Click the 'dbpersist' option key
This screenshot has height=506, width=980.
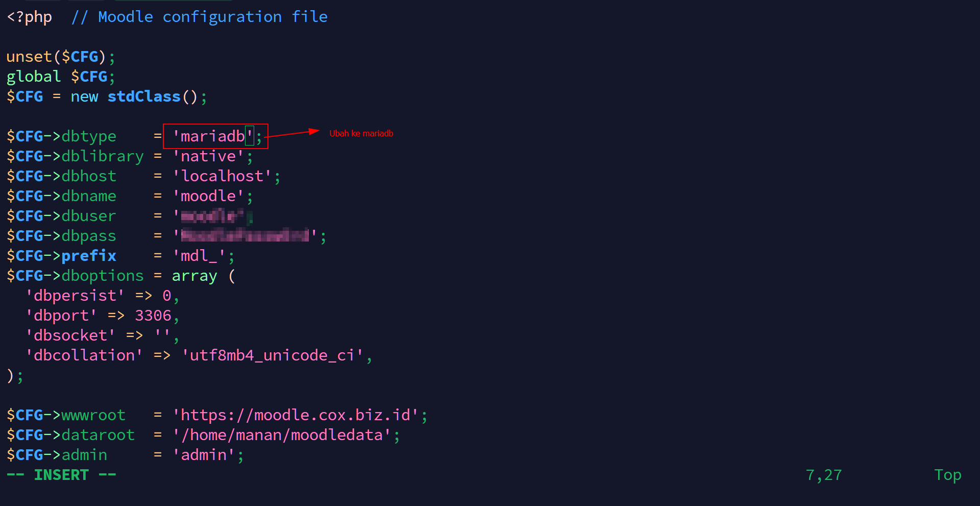(x=75, y=296)
